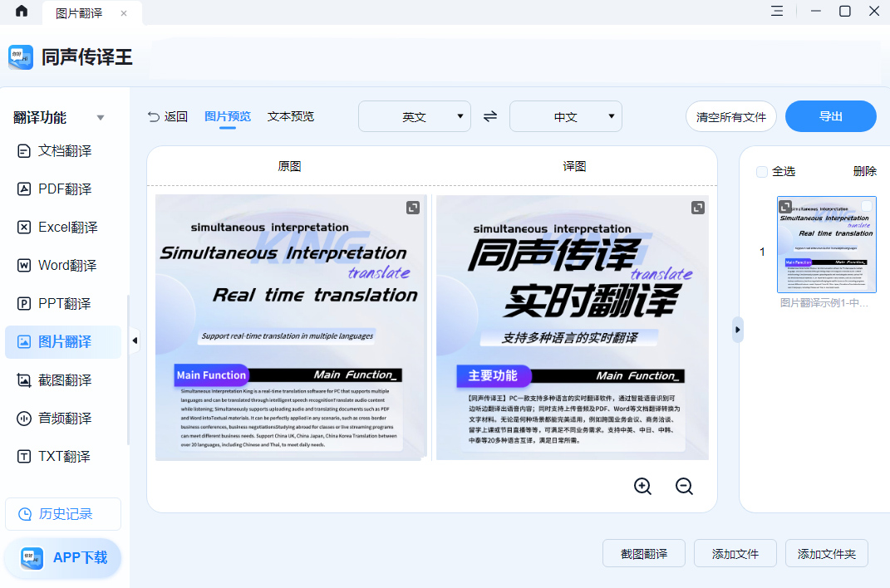Screen dimensions: 890x588
Task: Zoom in on the preview image
Action: 642,486
